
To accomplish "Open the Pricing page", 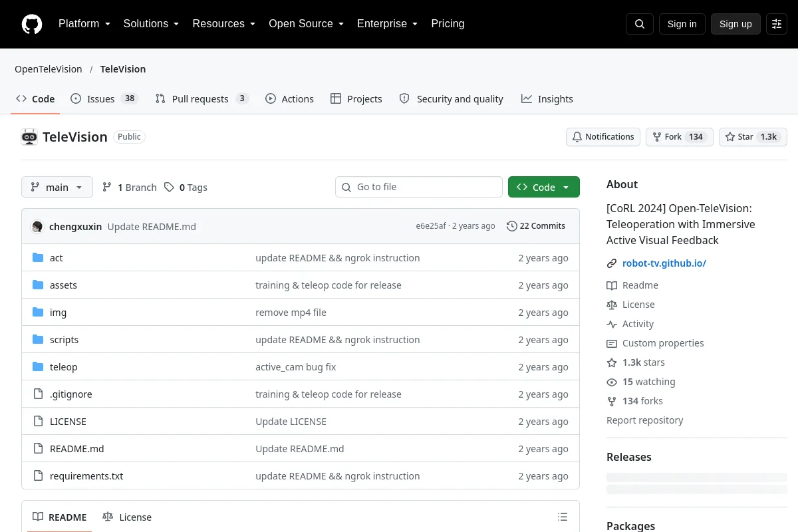I will [x=448, y=24].
